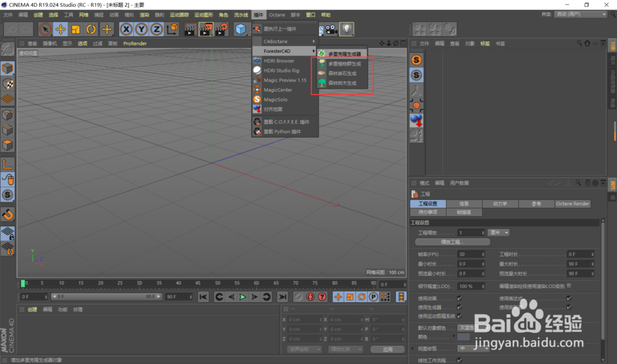617x364 pixels.
Task: Expand 颜色 disclosure triangle
Action: [454, 336]
